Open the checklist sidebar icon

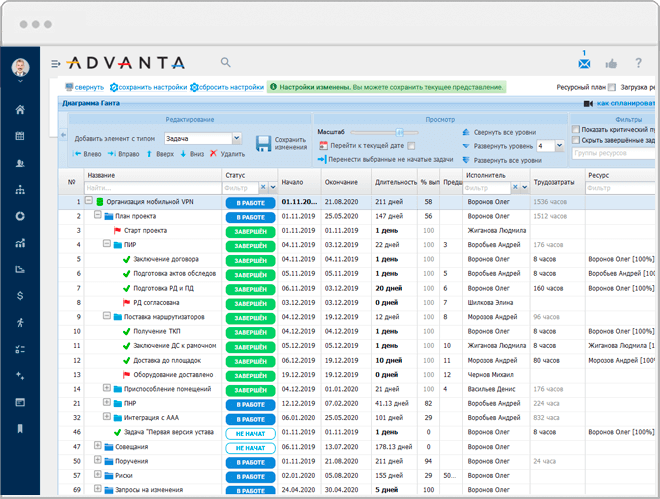coord(20,349)
